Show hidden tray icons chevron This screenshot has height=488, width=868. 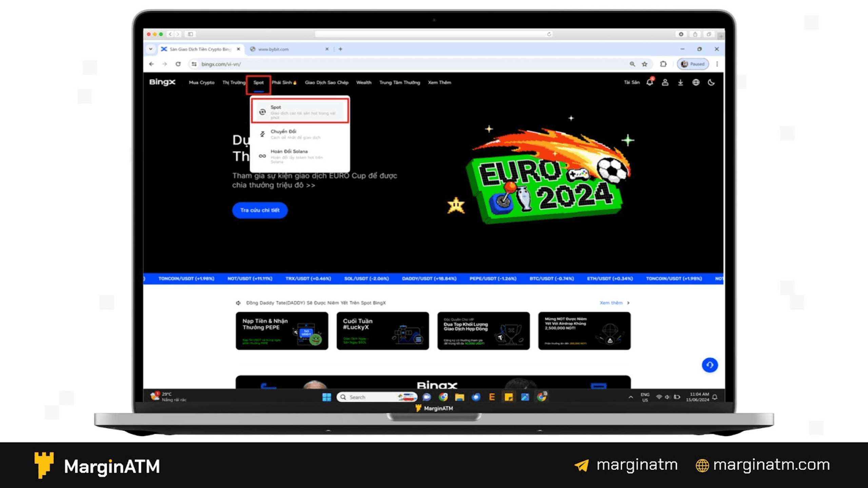tap(631, 397)
